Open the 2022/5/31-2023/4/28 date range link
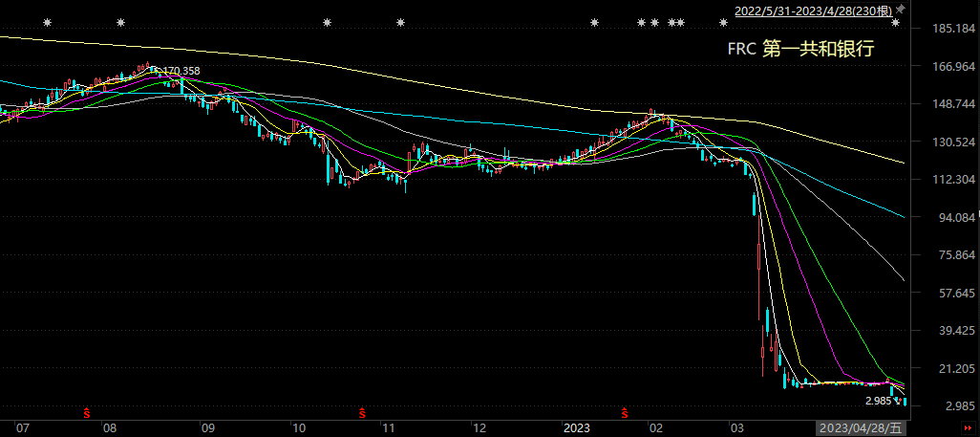The height and width of the screenshot is (437, 980). (x=813, y=10)
